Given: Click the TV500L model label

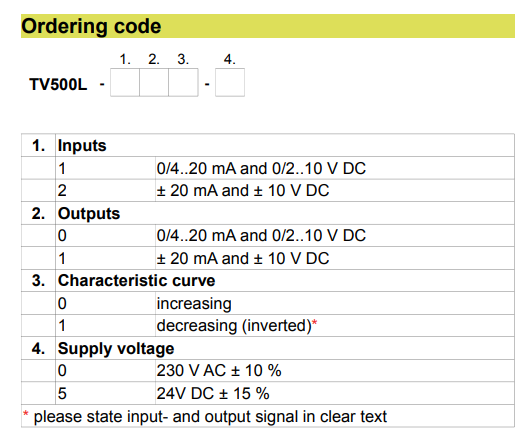Looking at the screenshot, I should tap(58, 84).
